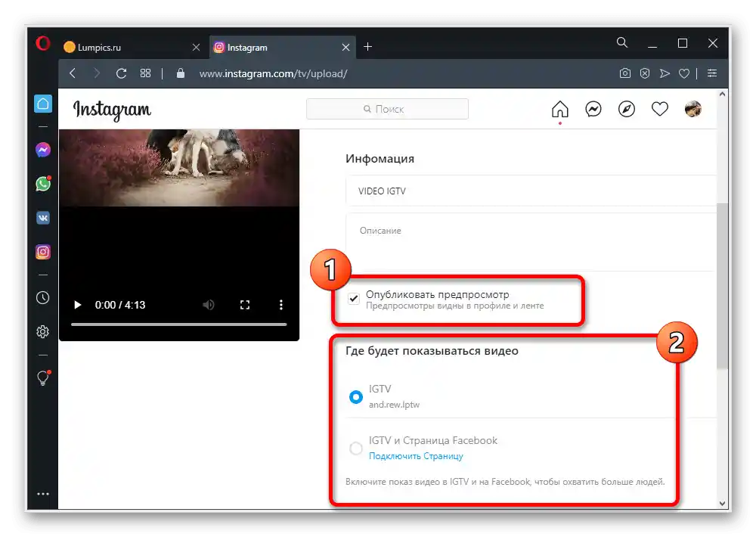The image size is (756, 537).
Task: Open the Opera menu logo
Action: click(43, 44)
